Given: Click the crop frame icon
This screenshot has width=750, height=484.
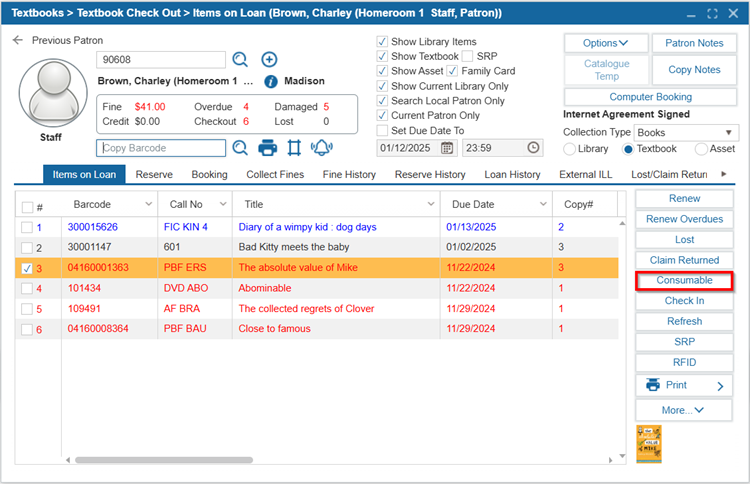Looking at the screenshot, I should pos(294,148).
